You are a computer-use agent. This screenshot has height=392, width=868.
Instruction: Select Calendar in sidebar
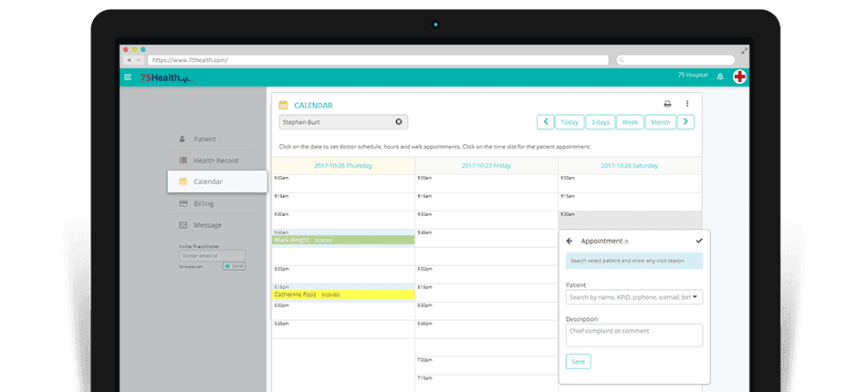217,181
